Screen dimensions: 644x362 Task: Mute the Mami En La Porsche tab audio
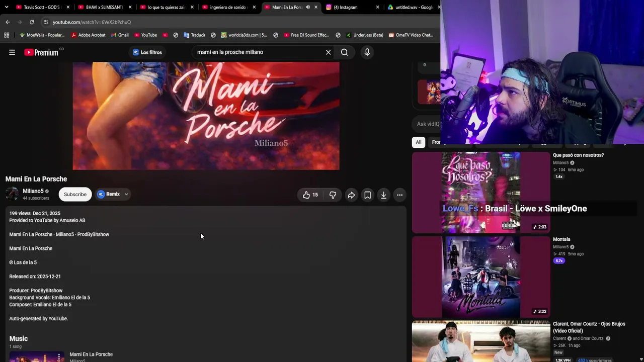pos(307,7)
